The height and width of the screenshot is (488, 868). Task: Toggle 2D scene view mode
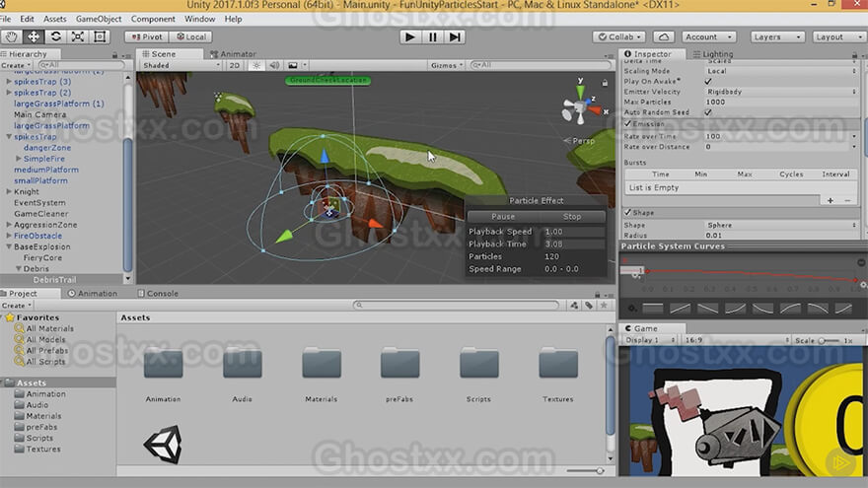click(x=235, y=65)
